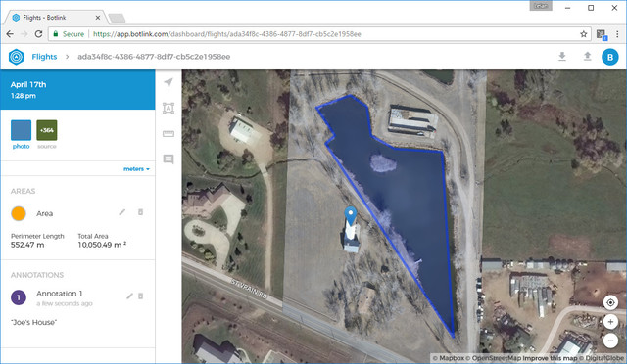Image resolution: width=627 pixels, height=364 pixels.
Task: Select the photo layer thumbnail
Action: [21, 130]
